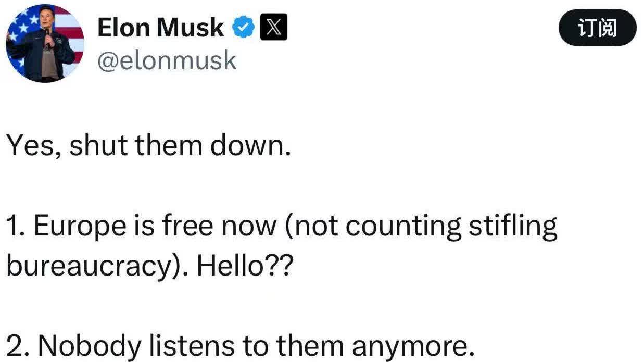Click the "Hello??" text
644x362 pixels.
point(248,266)
